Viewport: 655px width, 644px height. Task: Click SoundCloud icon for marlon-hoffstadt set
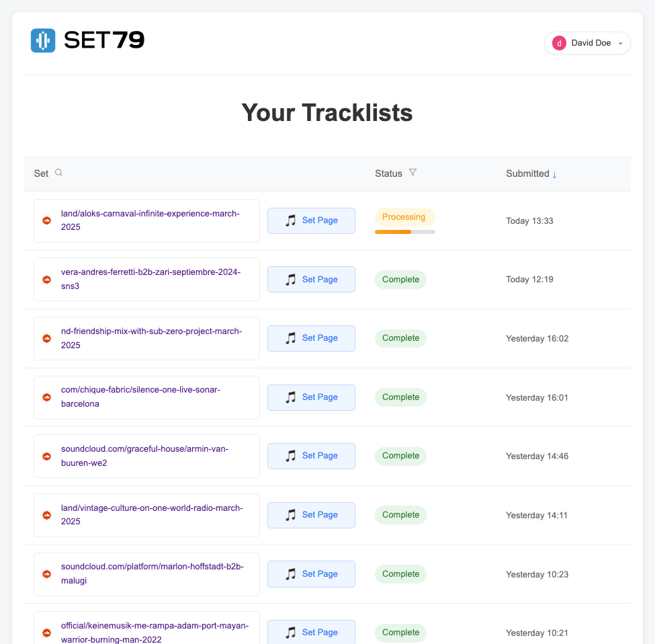tap(47, 574)
